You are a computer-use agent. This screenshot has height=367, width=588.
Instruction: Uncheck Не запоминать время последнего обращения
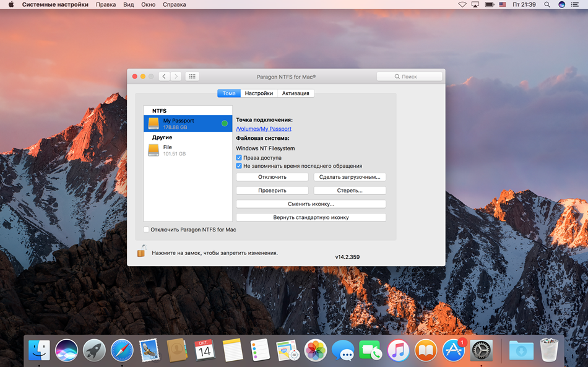[239, 166]
